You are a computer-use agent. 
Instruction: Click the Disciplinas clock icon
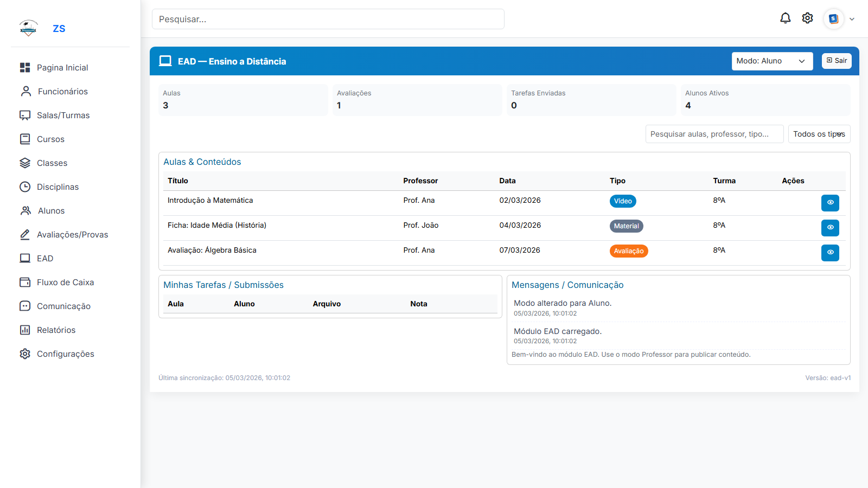(25, 187)
